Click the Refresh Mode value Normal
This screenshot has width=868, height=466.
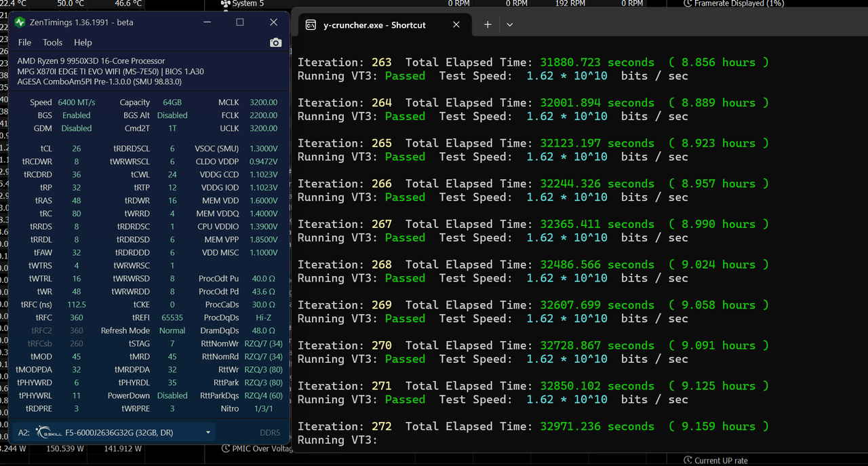click(172, 330)
